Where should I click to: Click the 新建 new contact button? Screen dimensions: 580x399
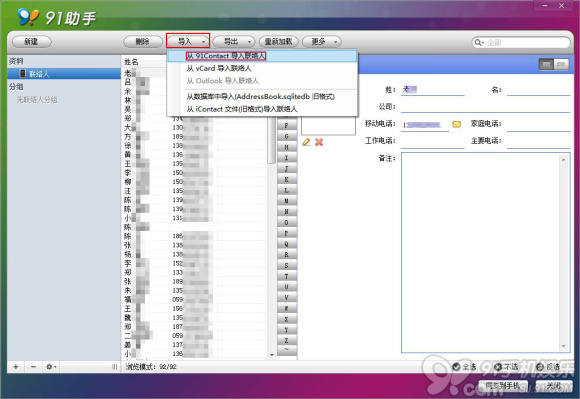32,41
